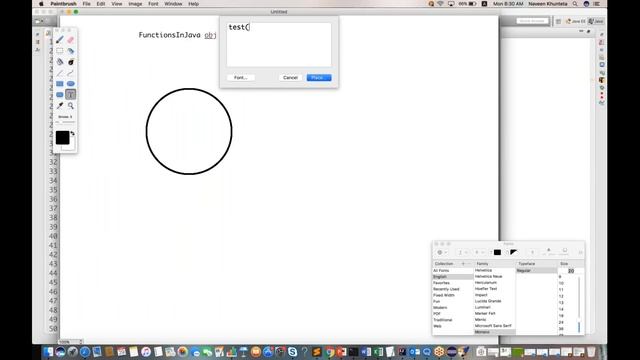This screenshot has height=360, width=640.
Task: Open the Trash in the Dock
Action: click(591, 351)
